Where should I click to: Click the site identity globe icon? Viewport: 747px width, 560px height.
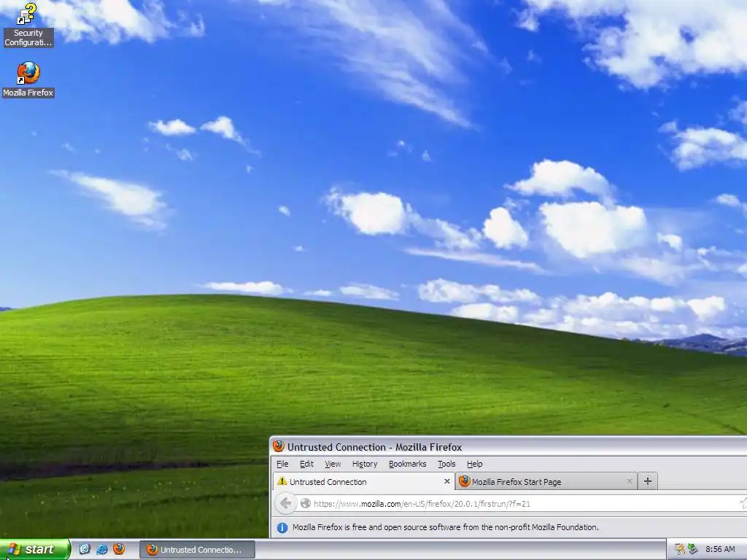[x=306, y=503]
